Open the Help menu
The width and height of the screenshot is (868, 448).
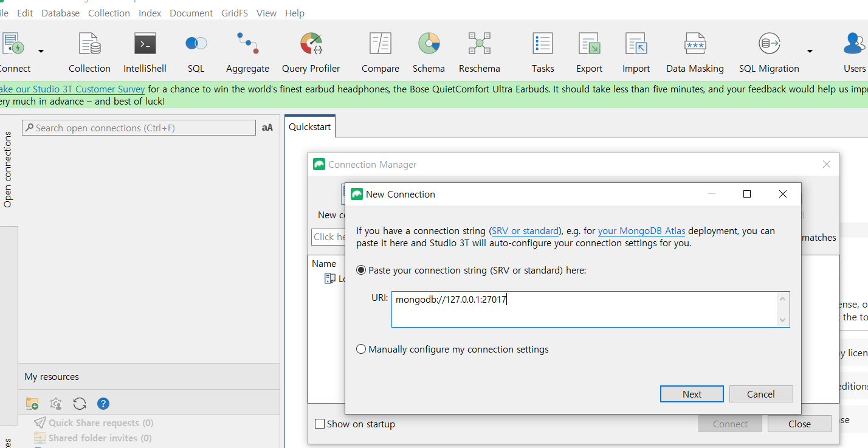click(x=295, y=13)
